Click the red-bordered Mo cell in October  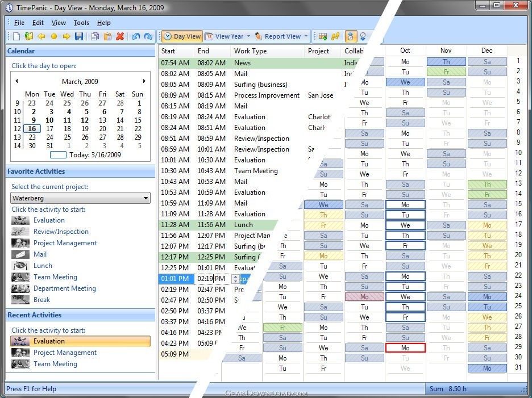click(x=405, y=348)
